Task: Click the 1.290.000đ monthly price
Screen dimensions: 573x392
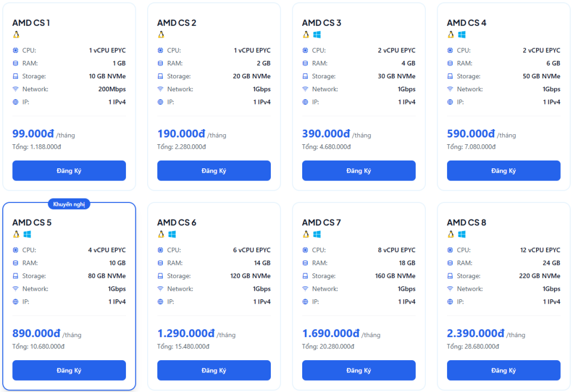Action: 186,333
